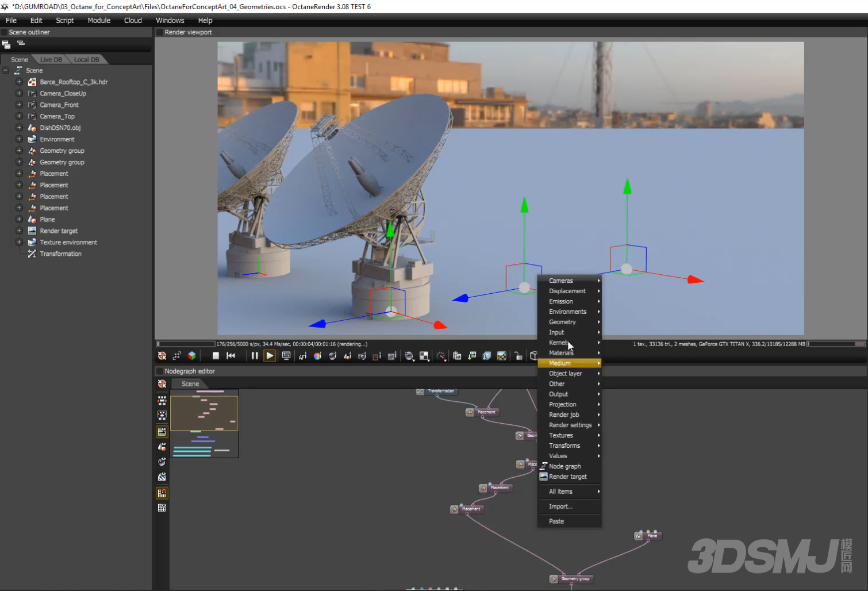Toggle snap to grid magnet icon

pos(162,493)
